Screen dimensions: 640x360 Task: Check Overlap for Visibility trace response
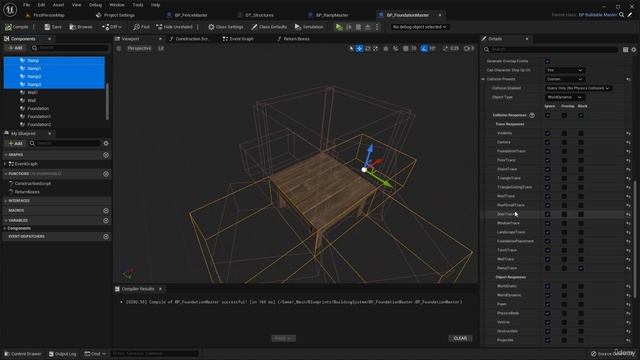564,133
